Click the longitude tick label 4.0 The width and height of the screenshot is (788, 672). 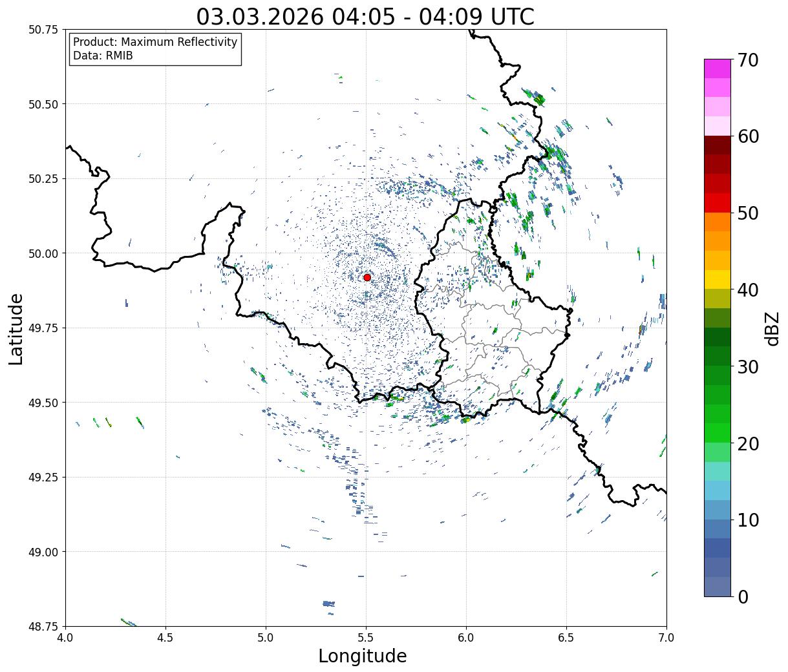(x=65, y=638)
